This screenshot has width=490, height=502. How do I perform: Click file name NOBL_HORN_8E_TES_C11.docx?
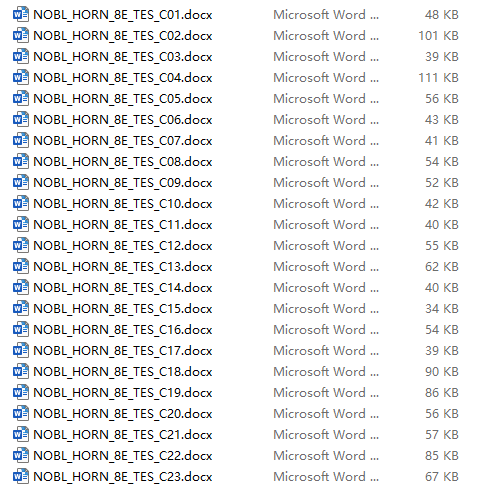[123, 225]
